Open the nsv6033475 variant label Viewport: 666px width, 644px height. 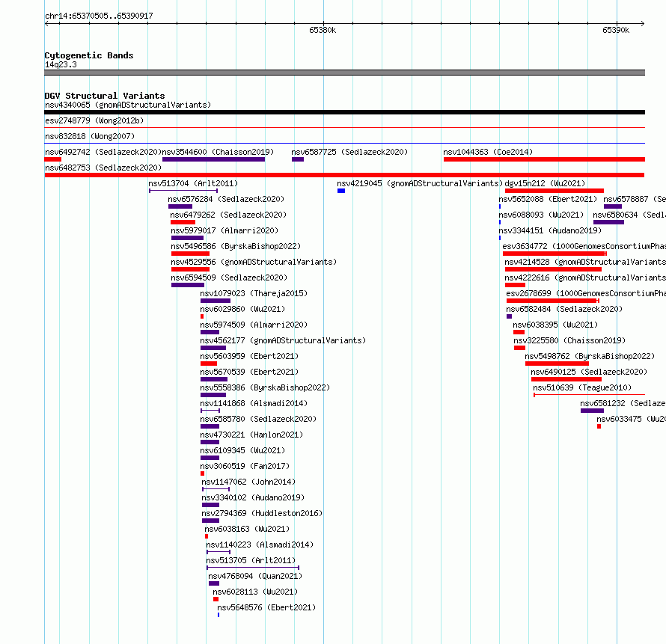(631, 419)
